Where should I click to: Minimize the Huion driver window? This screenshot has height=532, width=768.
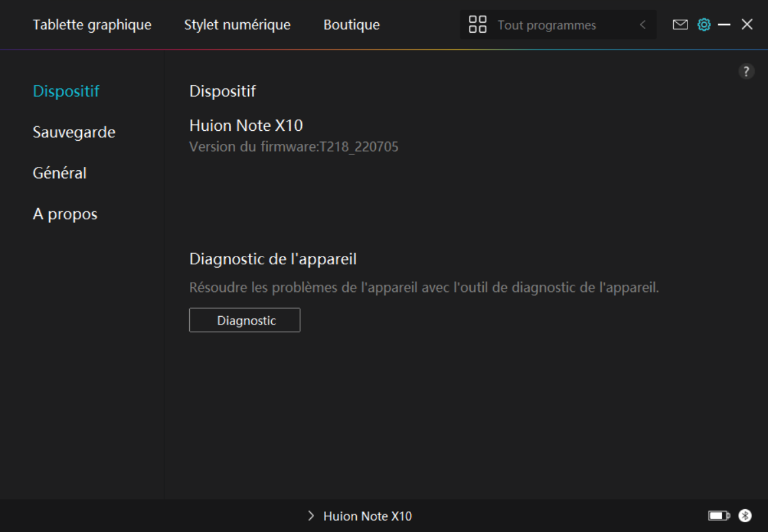pos(724,25)
